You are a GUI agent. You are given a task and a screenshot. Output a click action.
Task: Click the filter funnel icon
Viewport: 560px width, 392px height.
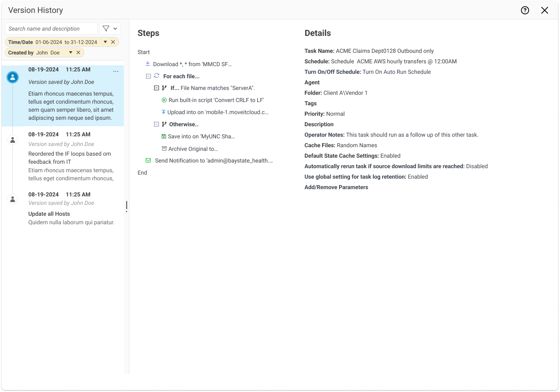[x=106, y=29]
